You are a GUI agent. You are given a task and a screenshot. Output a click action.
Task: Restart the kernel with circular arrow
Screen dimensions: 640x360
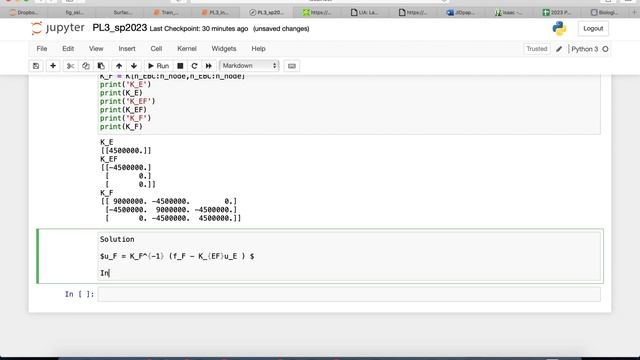[x=194, y=66]
